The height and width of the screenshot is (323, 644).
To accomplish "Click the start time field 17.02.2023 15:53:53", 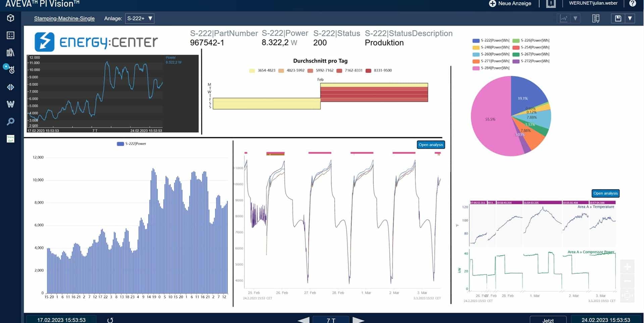I will (61, 320).
